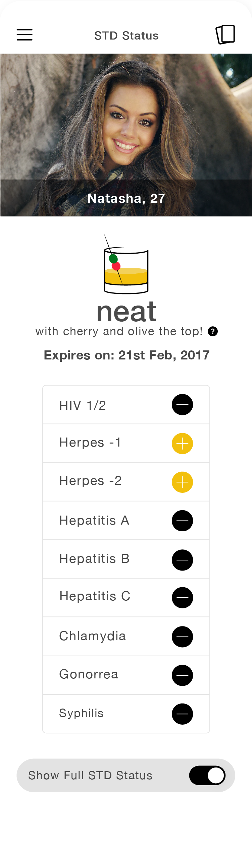Click Hepatitis C negative status icon
This screenshot has height=868, width=252.
coord(182,598)
